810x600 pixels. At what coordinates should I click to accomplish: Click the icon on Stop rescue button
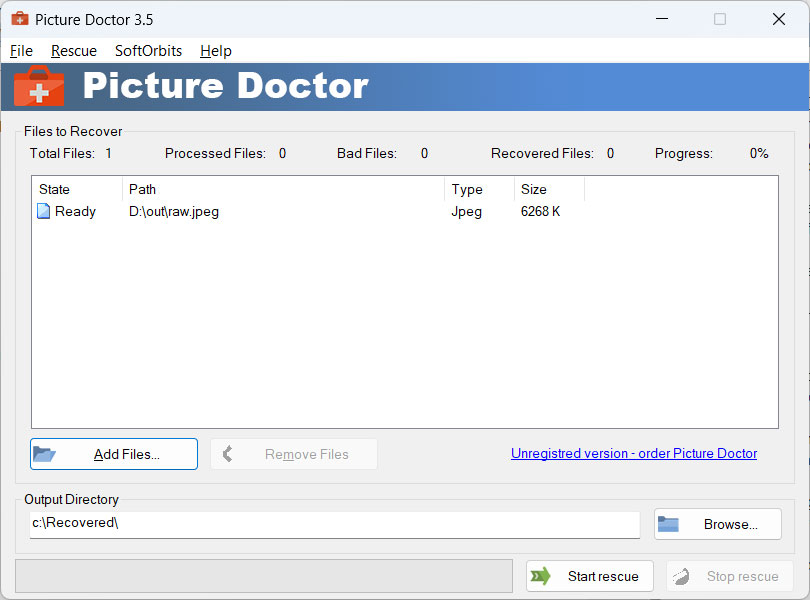[x=681, y=576]
